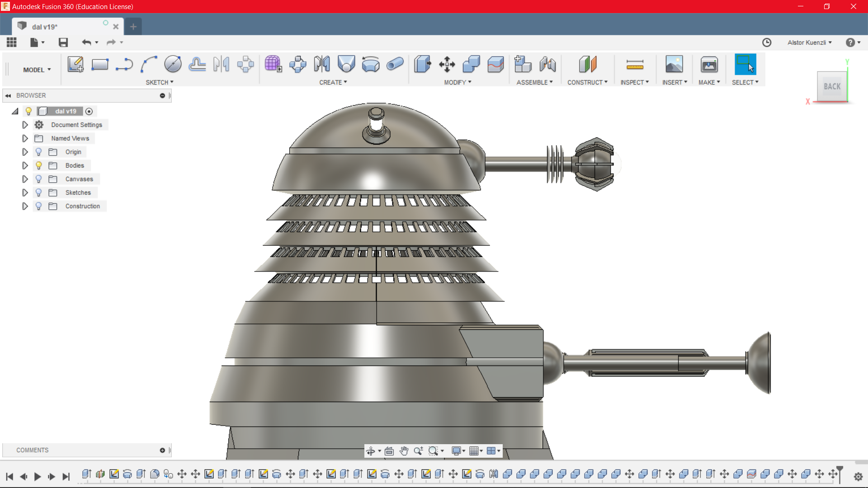Toggle visibility bulb for Origin folder
Viewport: 868px width, 488px height.
[x=39, y=152]
